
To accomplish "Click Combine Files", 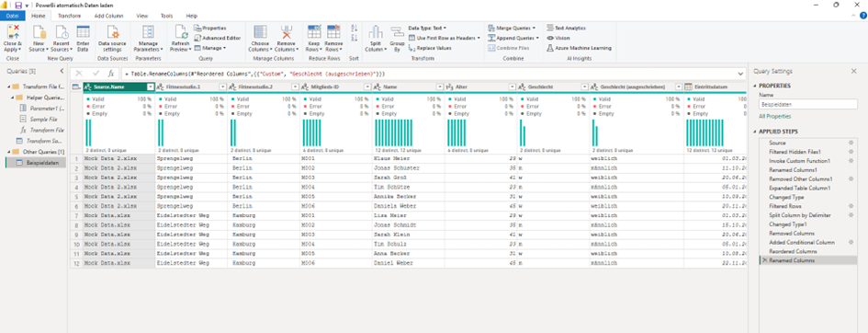I will 508,48.
